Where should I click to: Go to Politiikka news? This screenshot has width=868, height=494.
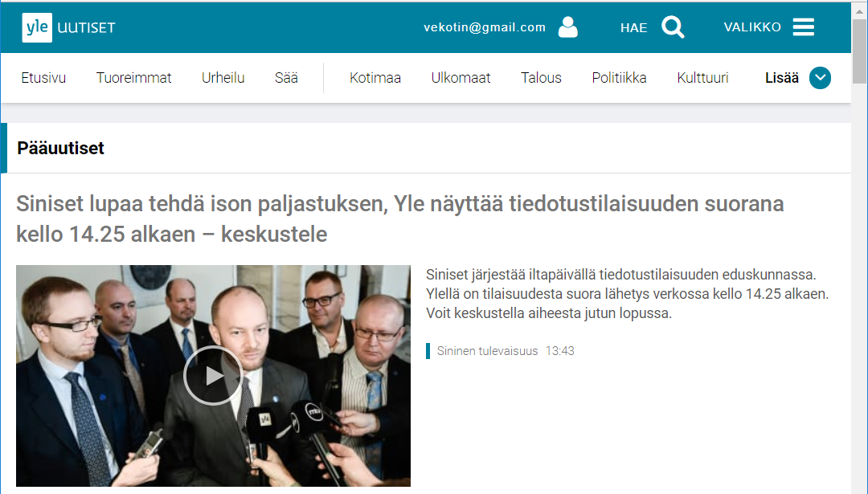619,78
